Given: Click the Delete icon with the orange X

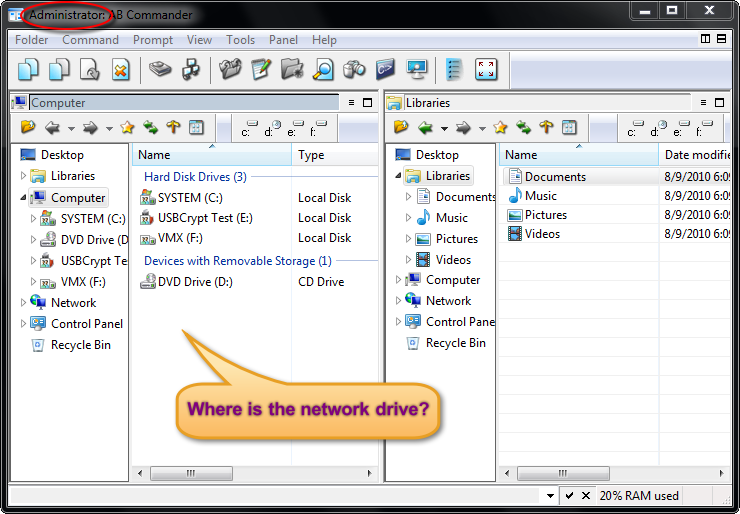Looking at the screenshot, I should click(120, 70).
